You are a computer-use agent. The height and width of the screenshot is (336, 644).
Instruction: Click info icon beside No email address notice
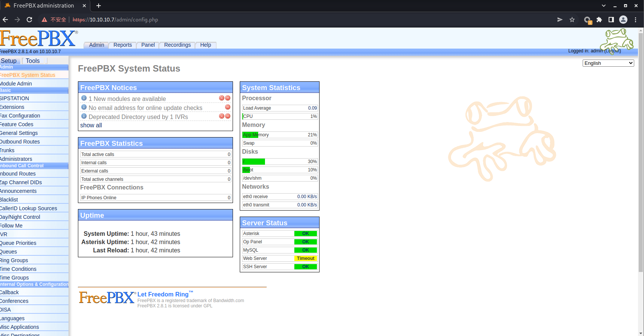(84, 107)
